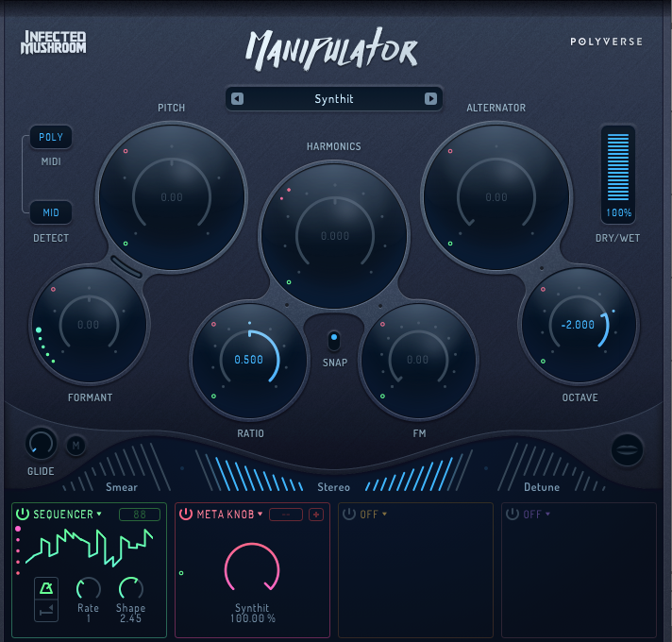
Task: Switch the MID detect mode button
Action: [51, 212]
